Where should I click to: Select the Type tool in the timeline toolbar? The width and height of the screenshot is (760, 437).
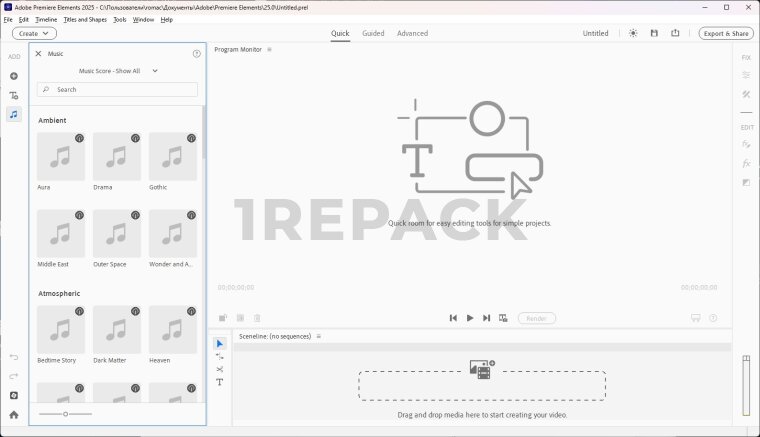pyautogui.click(x=220, y=382)
